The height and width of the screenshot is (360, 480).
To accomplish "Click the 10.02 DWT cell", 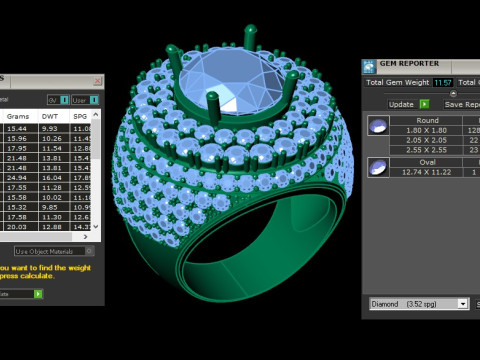I will click(54, 197).
